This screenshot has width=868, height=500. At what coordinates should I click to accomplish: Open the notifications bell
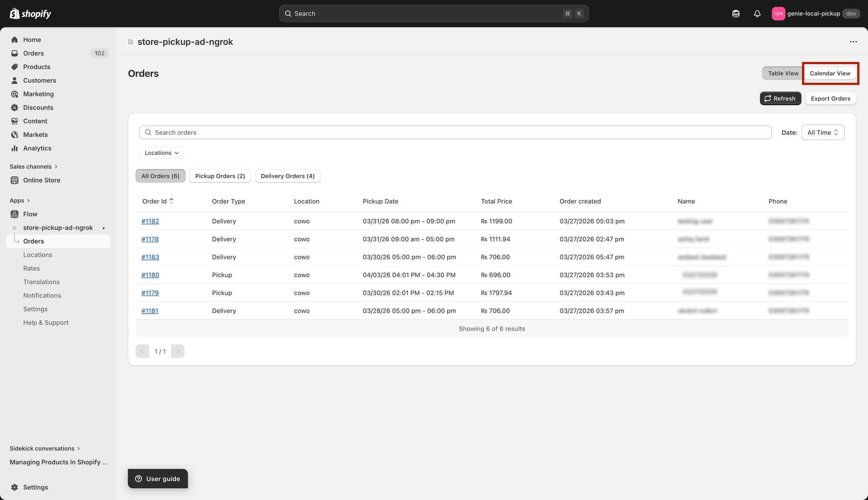757,14
